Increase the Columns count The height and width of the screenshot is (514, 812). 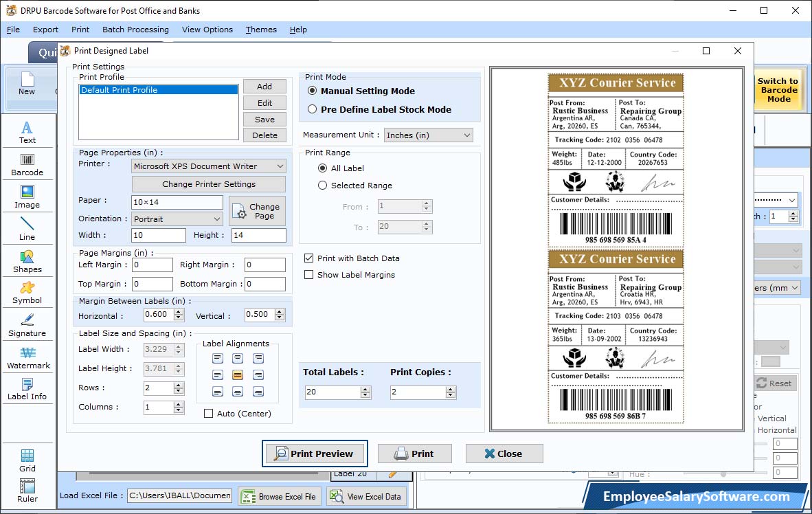pos(179,404)
